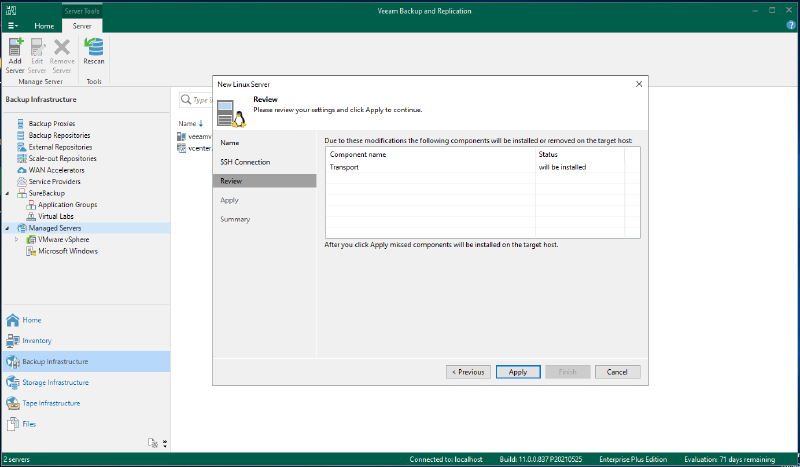
Task: Click the Previous button
Action: [468, 372]
